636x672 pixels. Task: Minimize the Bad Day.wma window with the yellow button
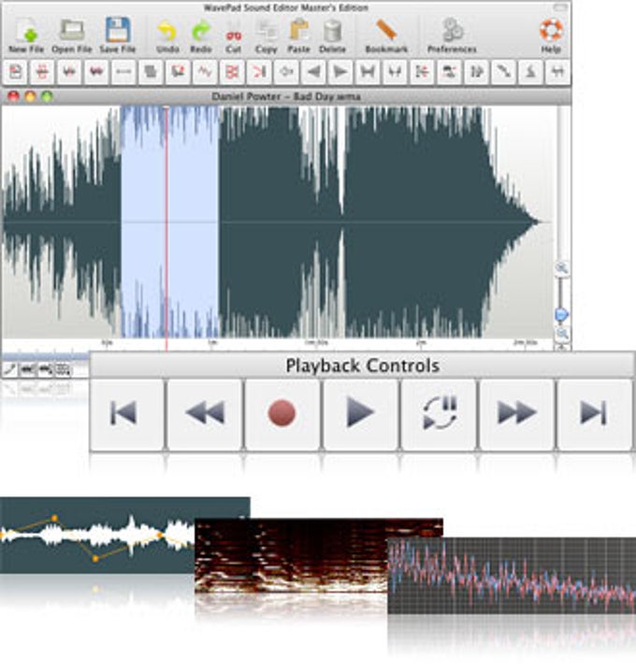pos(30,97)
